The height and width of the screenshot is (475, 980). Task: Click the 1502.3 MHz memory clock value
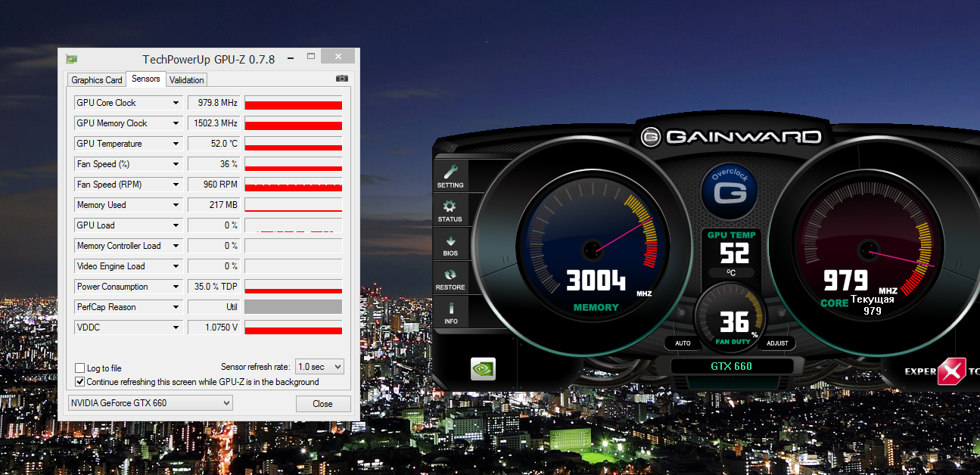point(214,123)
